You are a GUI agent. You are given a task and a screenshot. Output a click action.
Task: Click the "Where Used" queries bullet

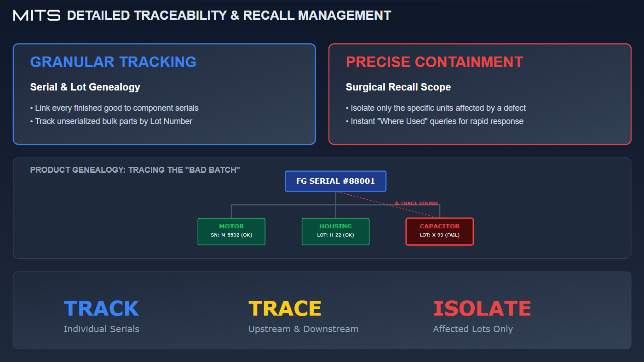coord(434,121)
